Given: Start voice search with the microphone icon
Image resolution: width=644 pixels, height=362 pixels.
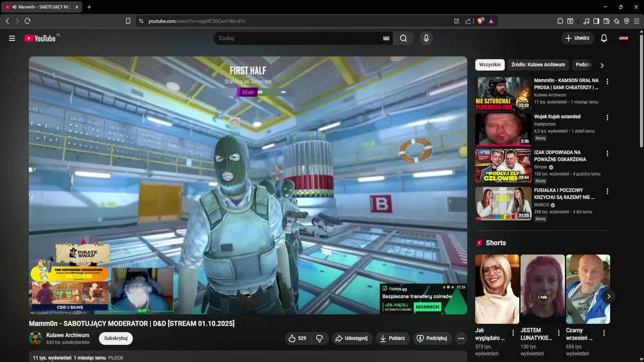Looking at the screenshot, I should tap(426, 38).
